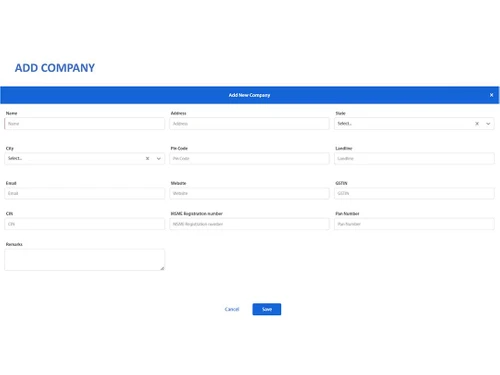The height and width of the screenshot is (375, 500).
Task: Expand the State dropdown arrow
Action: pyautogui.click(x=488, y=124)
